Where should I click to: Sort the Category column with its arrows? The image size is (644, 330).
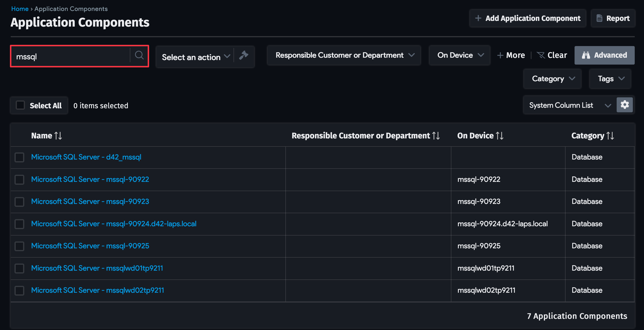tap(610, 136)
